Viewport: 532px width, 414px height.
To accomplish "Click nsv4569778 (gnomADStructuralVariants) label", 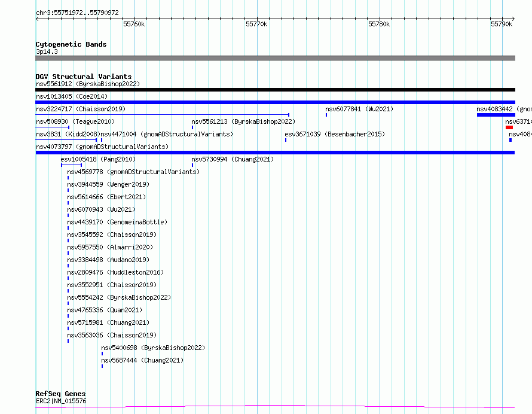I will [133, 172].
